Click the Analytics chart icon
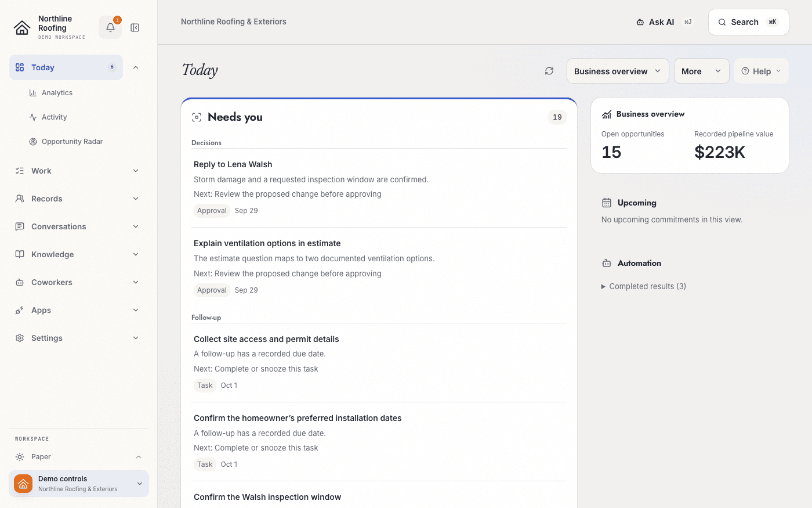 [x=33, y=93]
